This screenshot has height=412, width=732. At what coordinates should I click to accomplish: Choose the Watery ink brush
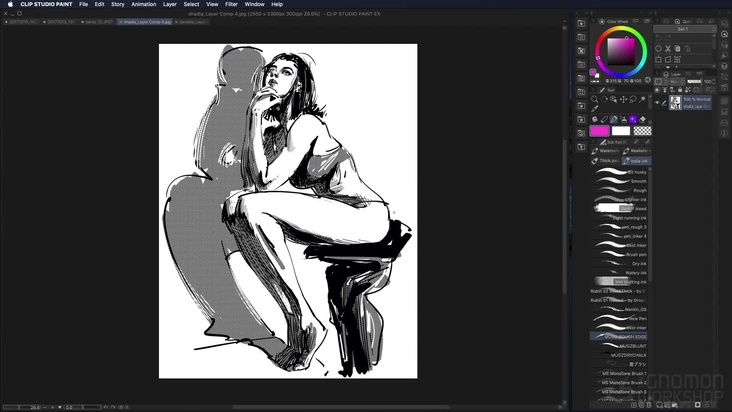[x=620, y=272]
